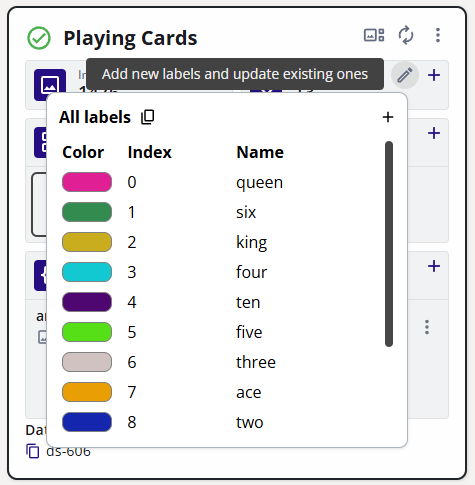Click the plus icon beside the pencil
475x485 pixels.
point(434,75)
